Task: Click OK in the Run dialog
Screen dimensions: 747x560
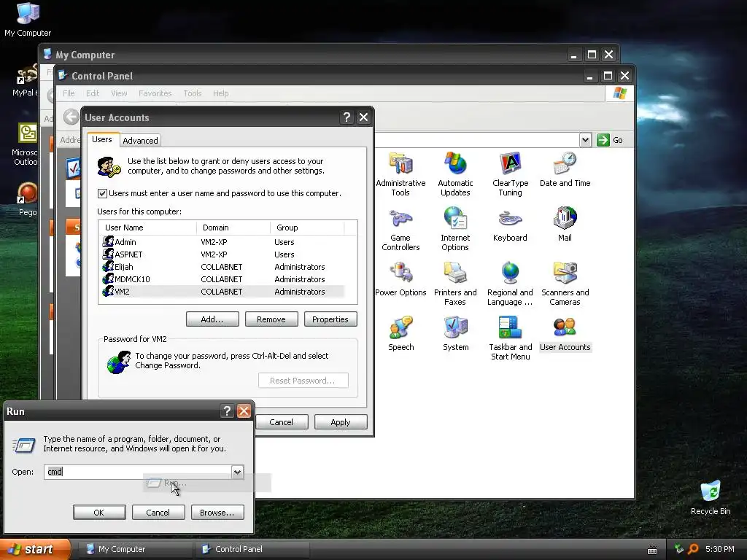Action: pos(99,513)
